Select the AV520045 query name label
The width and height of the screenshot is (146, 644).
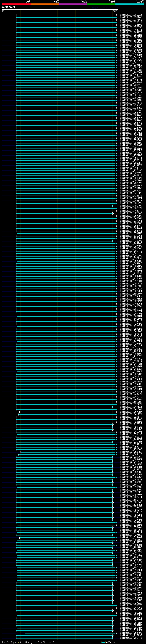point(8,7)
